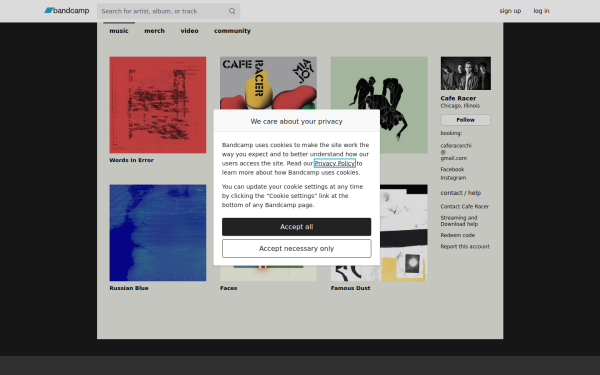Open the Privacy Policy link

pyautogui.click(x=334, y=163)
